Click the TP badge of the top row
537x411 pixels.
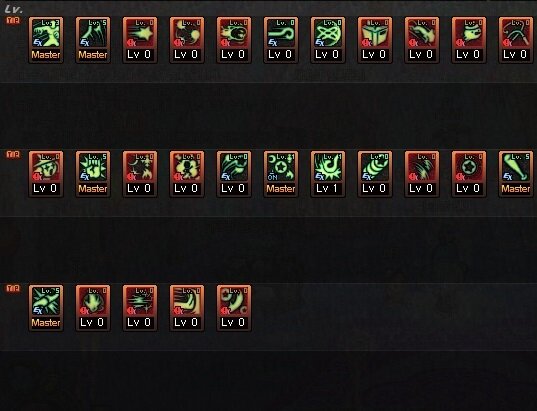click(x=13, y=21)
